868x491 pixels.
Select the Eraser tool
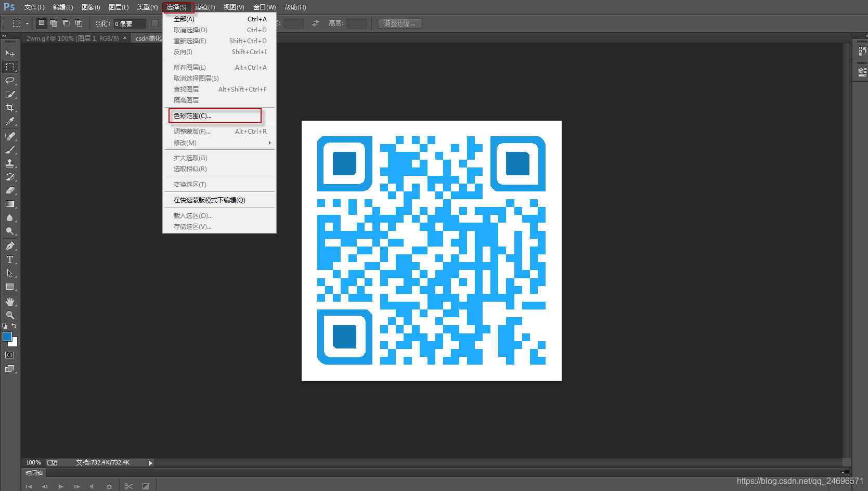[10, 190]
